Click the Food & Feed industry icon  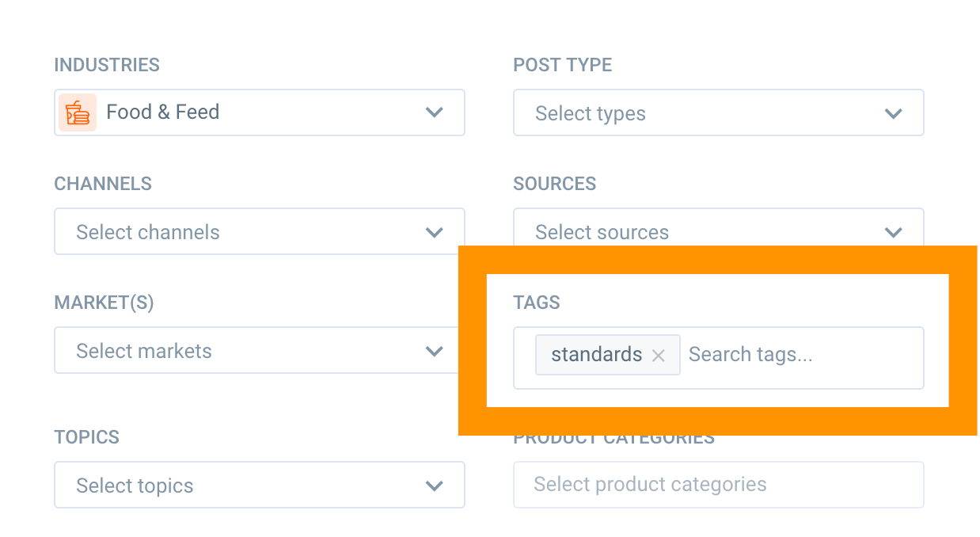[77, 112]
